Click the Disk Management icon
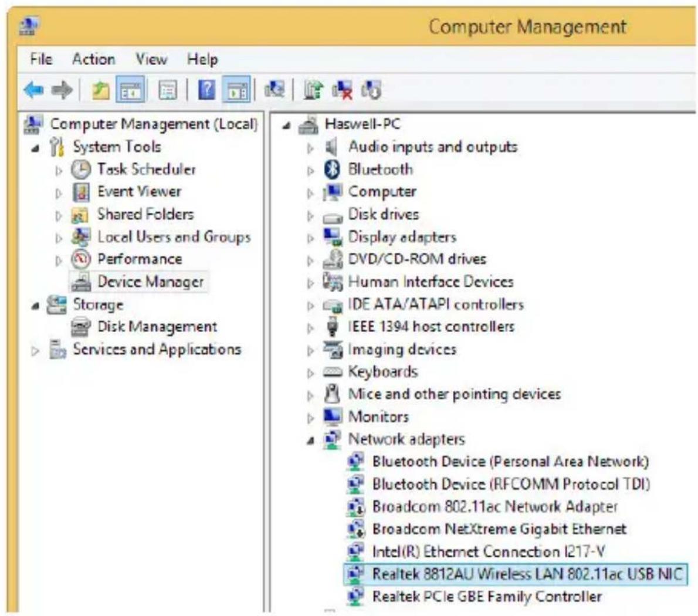This screenshot has width=698, height=616. pyautogui.click(x=80, y=327)
